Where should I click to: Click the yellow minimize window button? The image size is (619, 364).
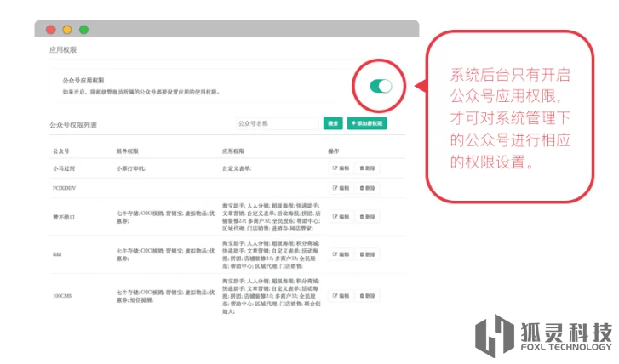pos(67,30)
